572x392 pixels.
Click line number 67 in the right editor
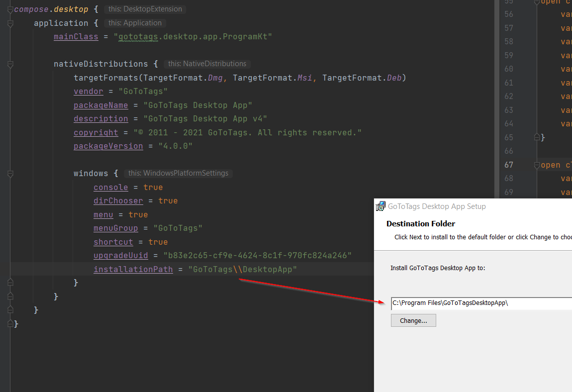tap(508, 165)
